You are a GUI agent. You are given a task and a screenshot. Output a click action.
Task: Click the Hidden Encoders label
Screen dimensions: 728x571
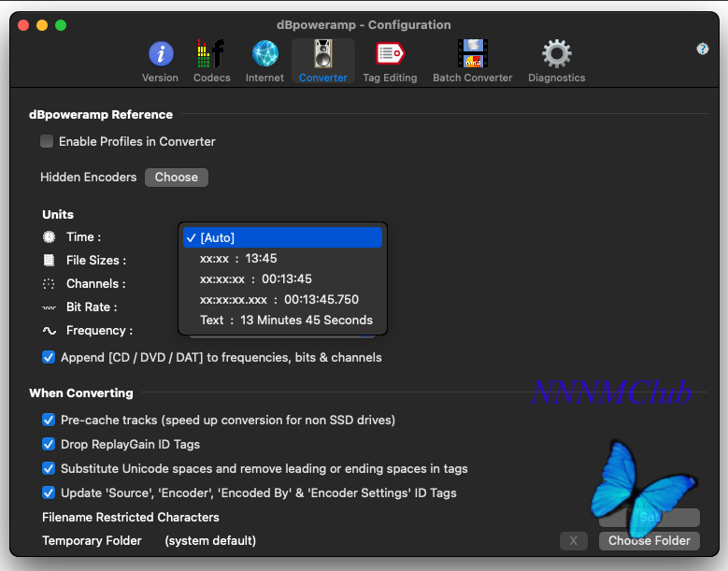(88, 178)
